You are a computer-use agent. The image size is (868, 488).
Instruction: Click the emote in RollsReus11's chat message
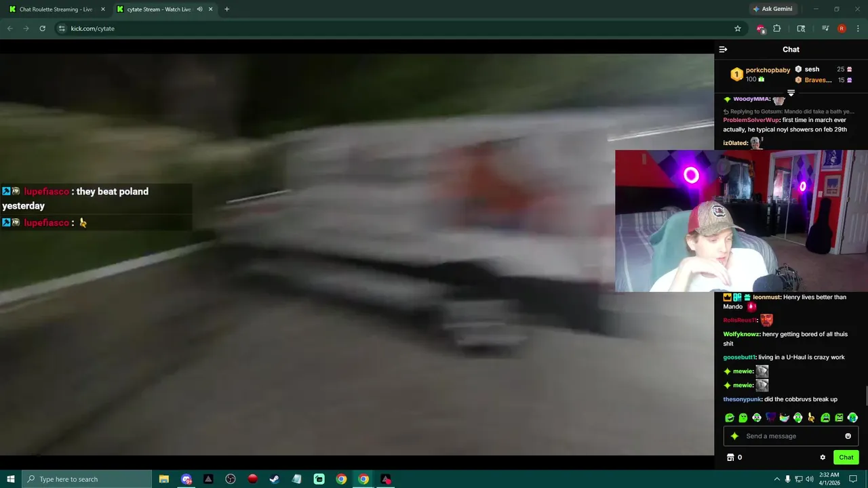[766, 320]
